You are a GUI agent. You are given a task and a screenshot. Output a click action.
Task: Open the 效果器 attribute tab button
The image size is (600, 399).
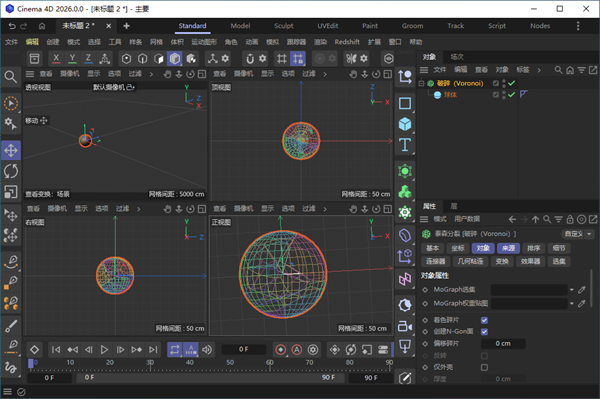[x=530, y=261]
